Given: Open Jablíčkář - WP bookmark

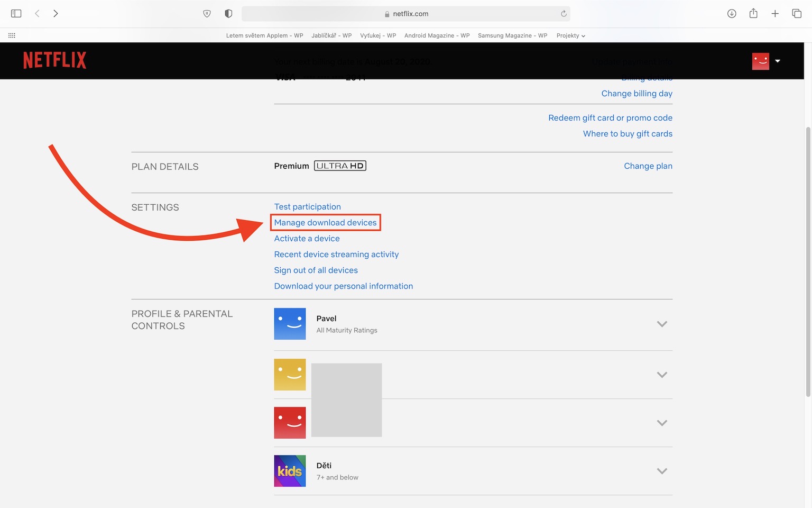Looking at the screenshot, I should point(331,35).
